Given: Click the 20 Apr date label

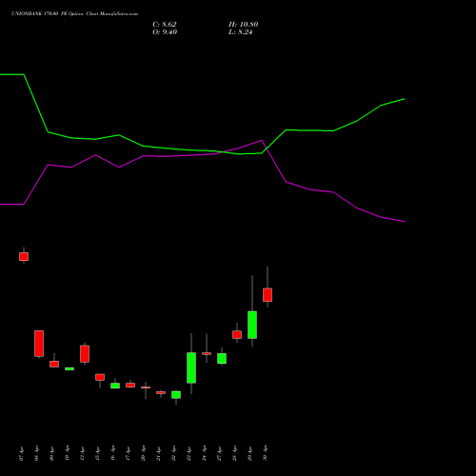Looking at the screenshot, I should 143,453.
